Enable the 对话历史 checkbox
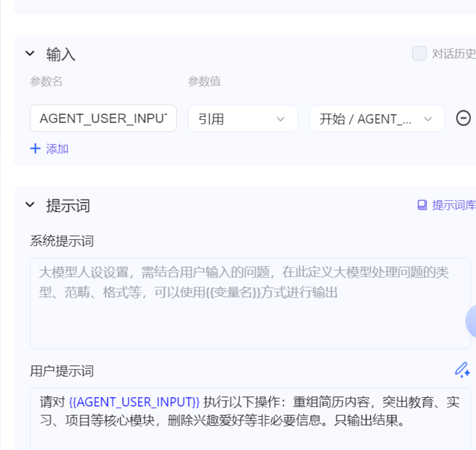476x450 pixels. [x=419, y=54]
